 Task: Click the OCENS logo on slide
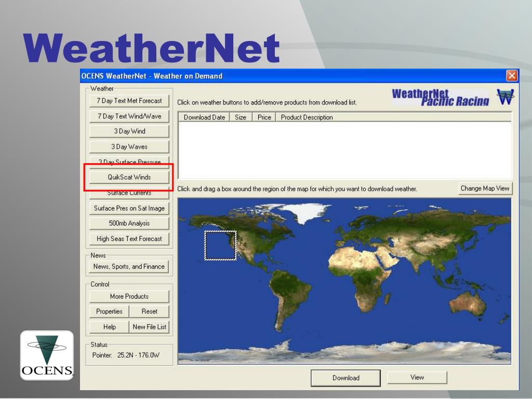(x=47, y=355)
